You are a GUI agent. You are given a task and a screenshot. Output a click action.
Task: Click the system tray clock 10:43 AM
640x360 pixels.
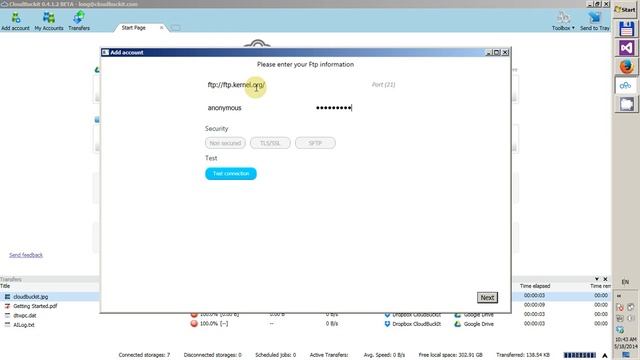[625, 340]
